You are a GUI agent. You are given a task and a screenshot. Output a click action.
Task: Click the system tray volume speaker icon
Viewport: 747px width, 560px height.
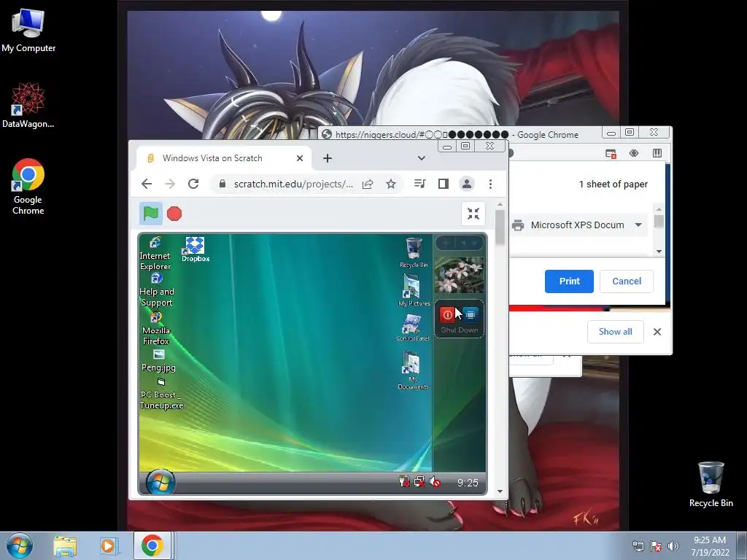pos(673,546)
